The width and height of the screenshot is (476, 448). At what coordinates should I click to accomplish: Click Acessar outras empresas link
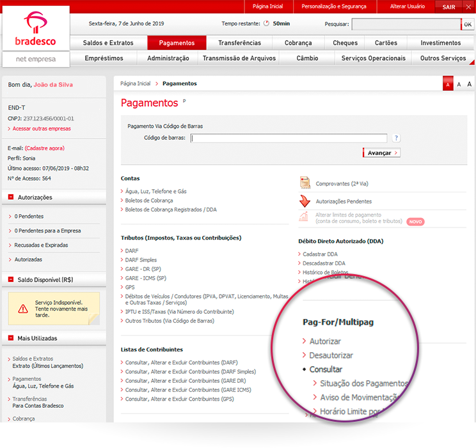point(42,128)
